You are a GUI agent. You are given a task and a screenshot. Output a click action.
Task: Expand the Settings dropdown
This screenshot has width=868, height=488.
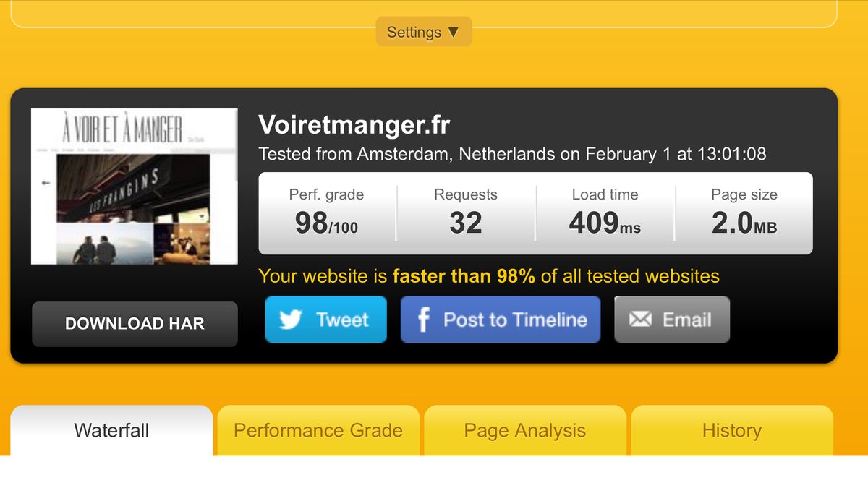coord(423,32)
